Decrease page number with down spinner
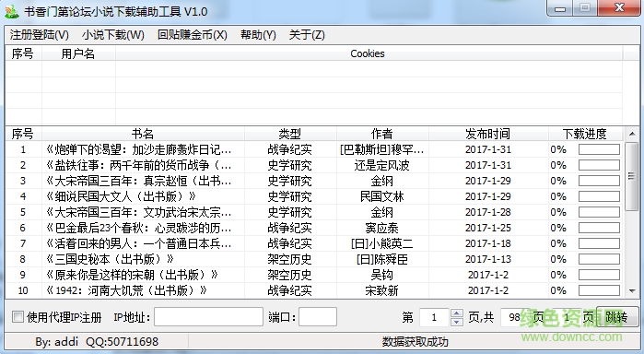Viewport: 644px width, 354px height. [457, 322]
